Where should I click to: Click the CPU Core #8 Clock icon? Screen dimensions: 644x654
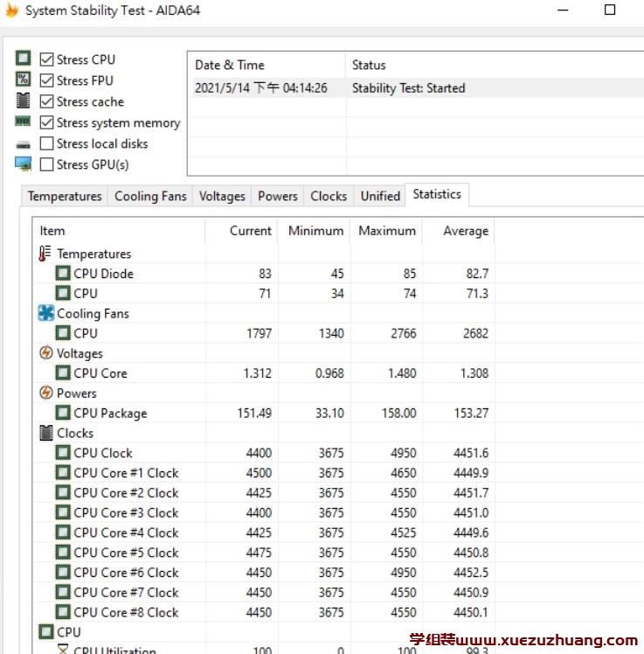point(63,612)
